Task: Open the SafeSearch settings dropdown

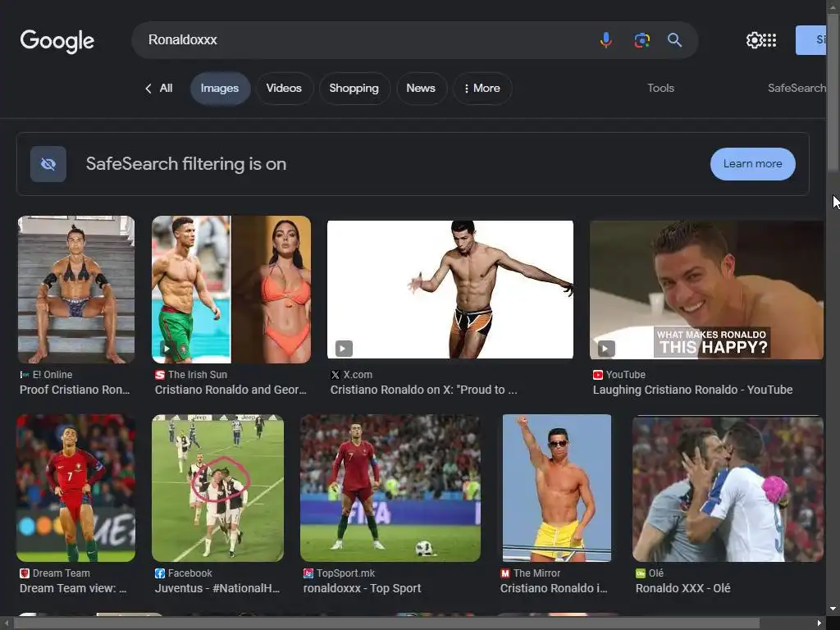Action: click(x=797, y=89)
